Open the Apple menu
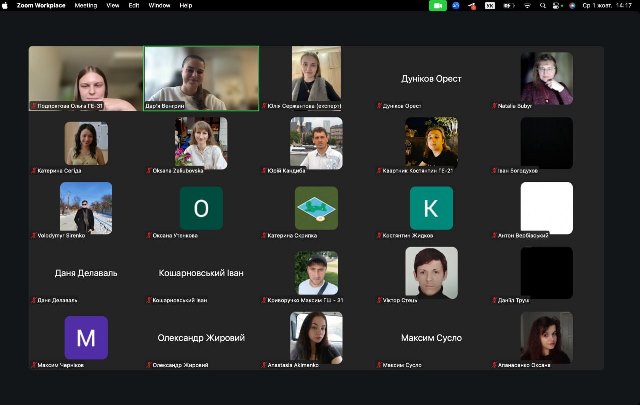 point(6,5)
